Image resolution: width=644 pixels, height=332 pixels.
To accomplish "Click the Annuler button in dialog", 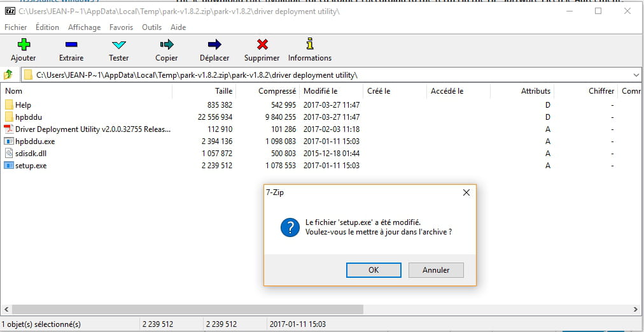I will [x=436, y=270].
